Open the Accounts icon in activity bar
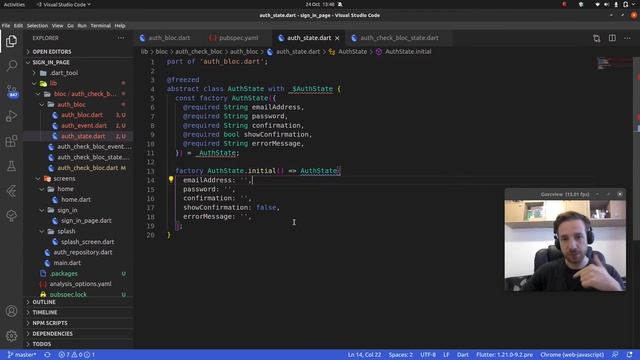This screenshot has width=640, height=360. tap(11, 311)
